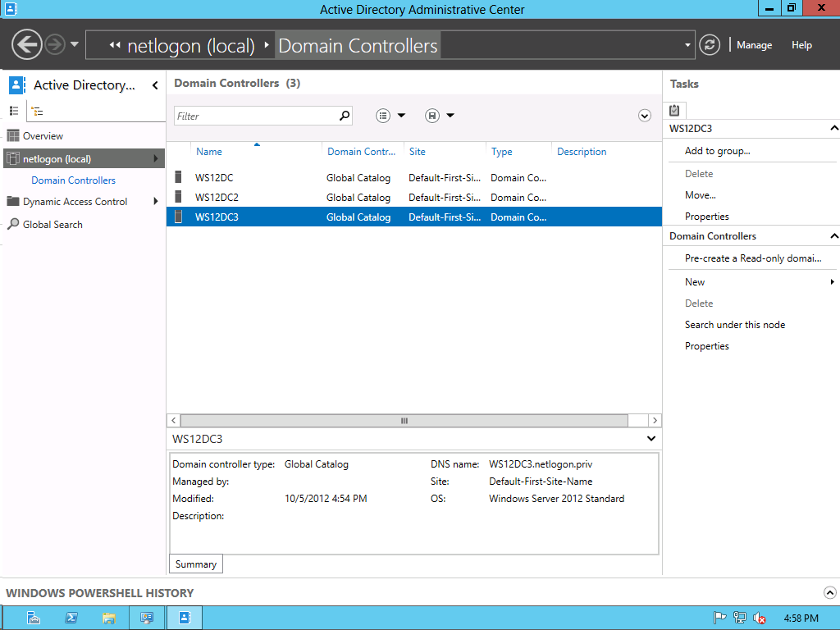
Task: Click the Tasks pane clipboard icon
Action: click(674, 111)
